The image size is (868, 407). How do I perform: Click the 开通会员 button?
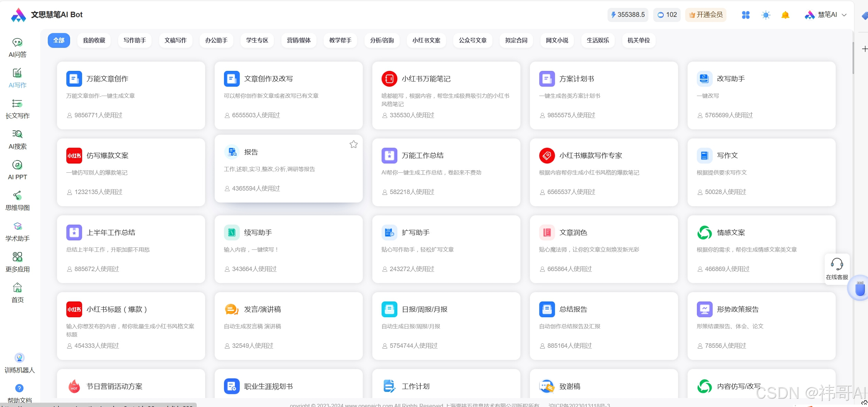tap(706, 15)
